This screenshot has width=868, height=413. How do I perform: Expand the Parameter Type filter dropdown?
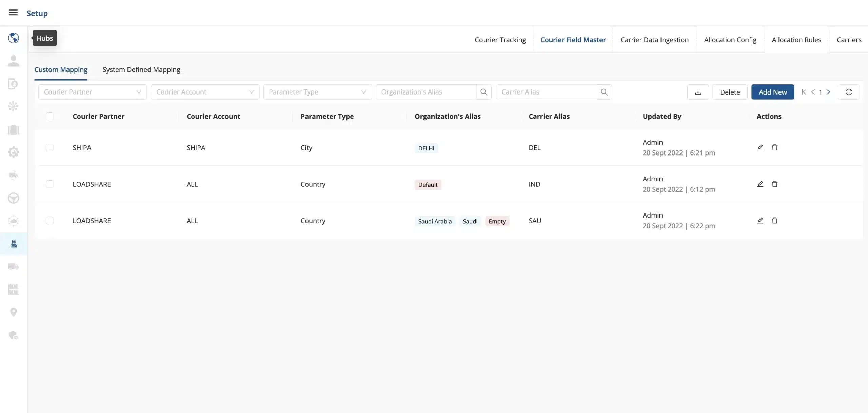(x=318, y=92)
